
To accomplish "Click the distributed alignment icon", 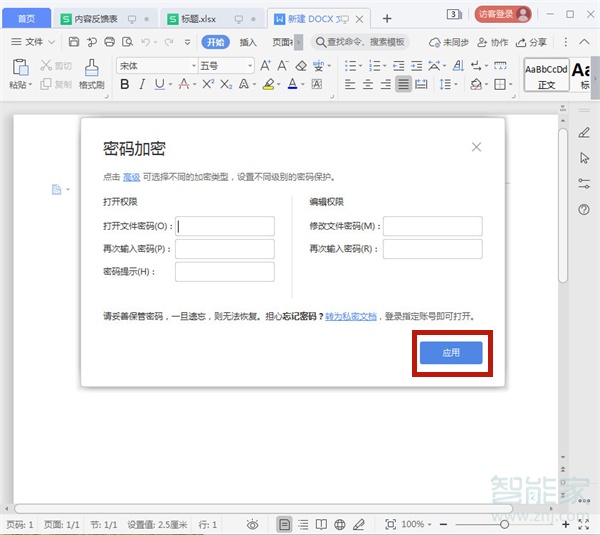I will click(421, 84).
